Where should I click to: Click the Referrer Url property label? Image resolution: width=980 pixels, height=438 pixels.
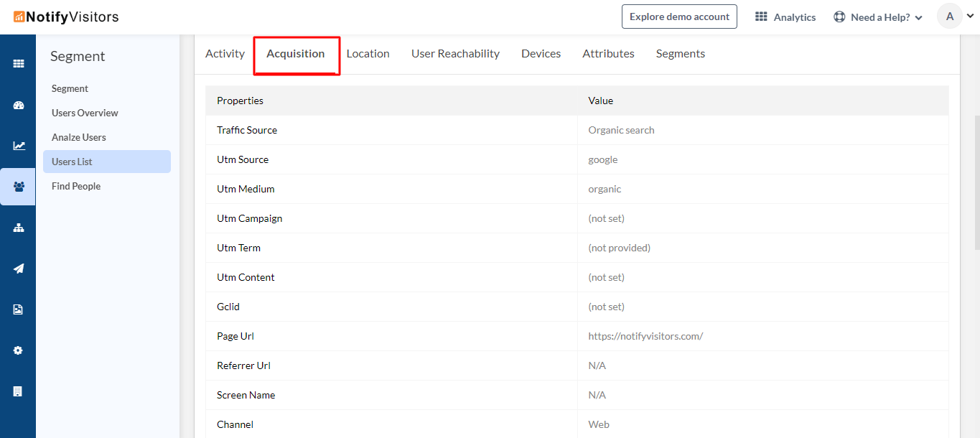pos(243,366)
